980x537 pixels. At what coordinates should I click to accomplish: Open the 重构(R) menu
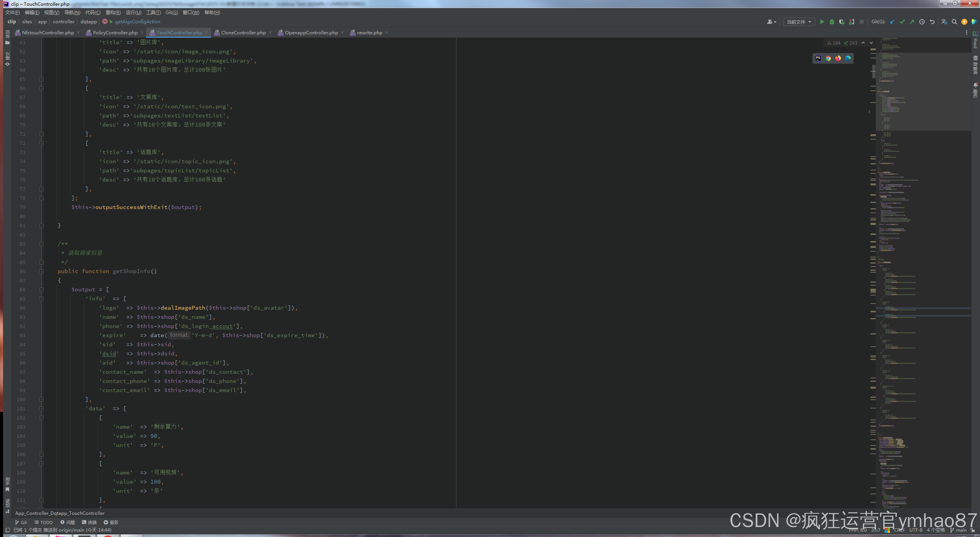(x=113, y=13)
